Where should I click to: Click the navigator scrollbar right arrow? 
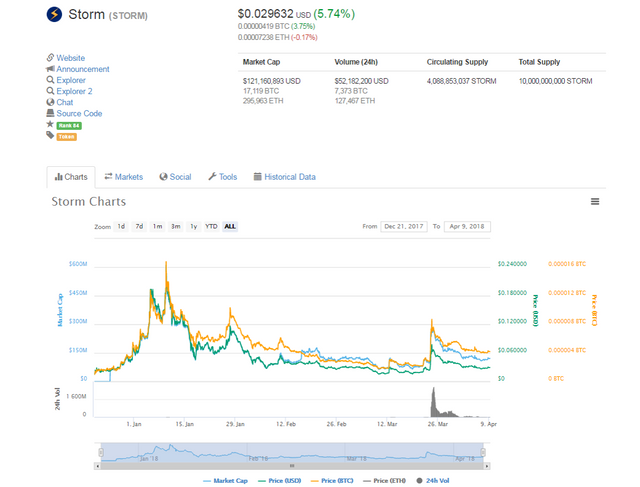point(487,466)
